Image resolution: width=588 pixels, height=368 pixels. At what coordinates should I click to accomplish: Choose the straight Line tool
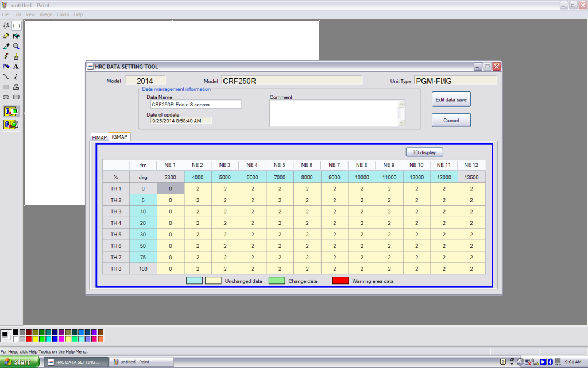(6, 76)
